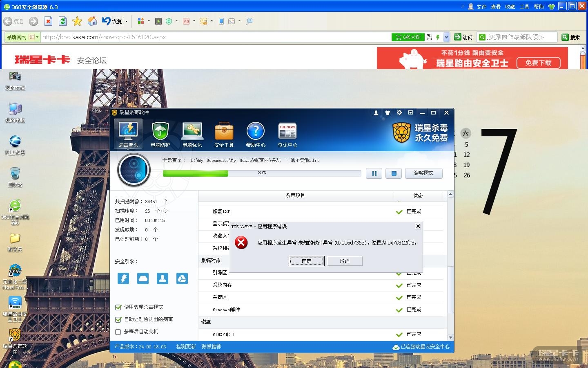Select the cloud security engine icon
Image resolution: width=588 pixels, height=368 pixels.
[x=143, y=278]
